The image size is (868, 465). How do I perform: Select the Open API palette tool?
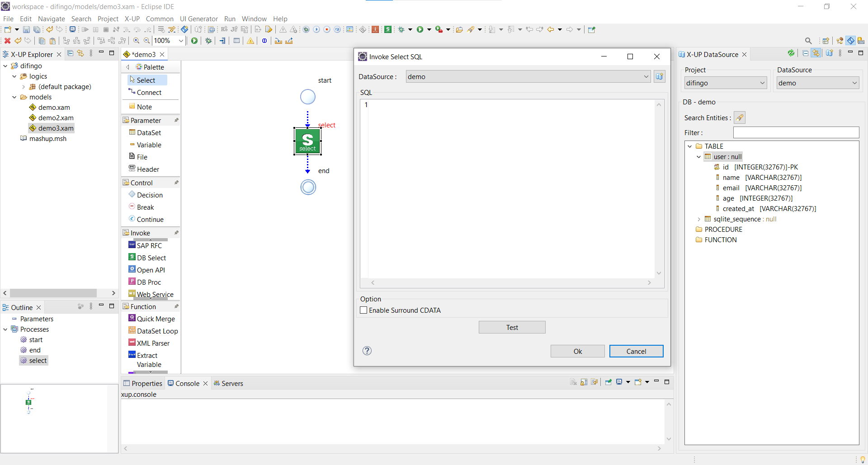coord(151,270)
